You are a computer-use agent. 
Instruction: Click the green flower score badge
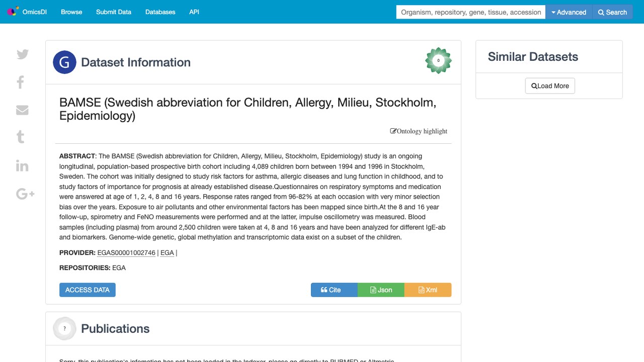tap(438, 60)
